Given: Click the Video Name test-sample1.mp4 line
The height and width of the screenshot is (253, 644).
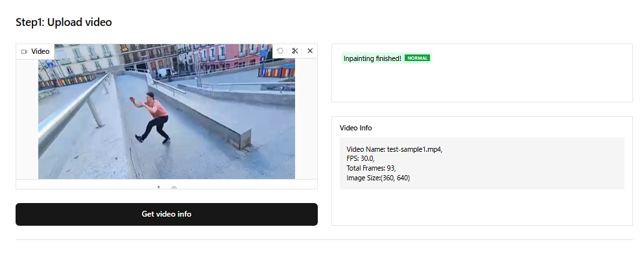Looking at the screenshot, I should pyautogui.click(x=394, y=149).
